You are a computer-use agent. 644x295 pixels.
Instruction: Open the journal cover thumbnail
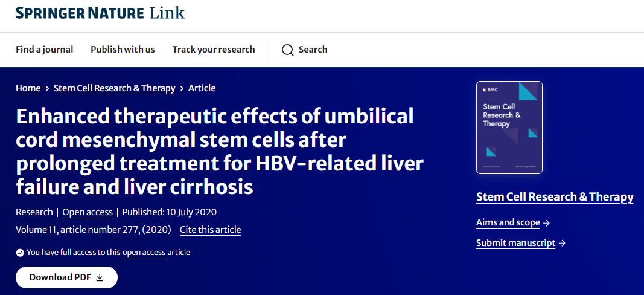click(x=509, y=127)
